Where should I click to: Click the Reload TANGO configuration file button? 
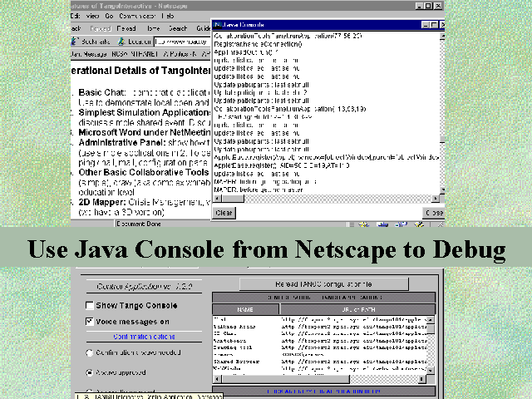323,284
